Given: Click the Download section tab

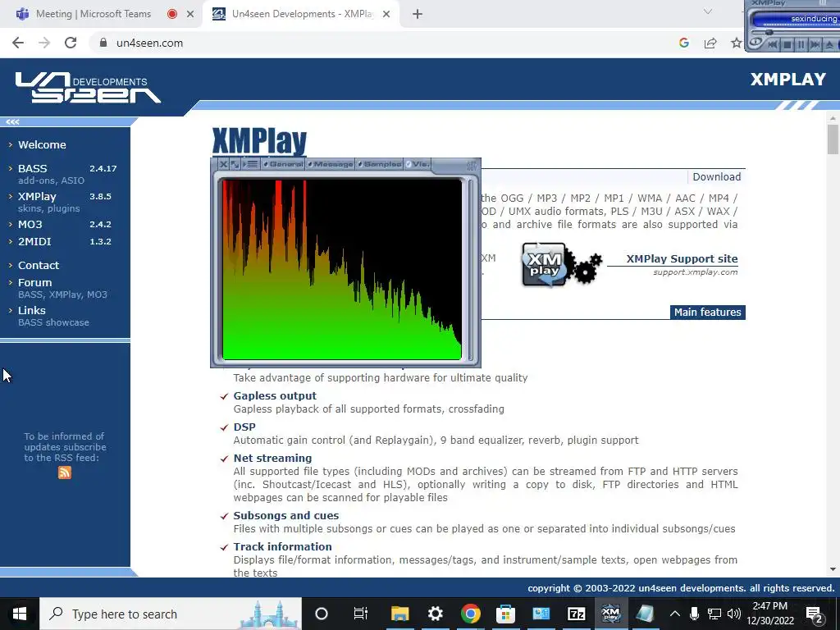Looking at the screenshot, I should click(x=716, y=177).
